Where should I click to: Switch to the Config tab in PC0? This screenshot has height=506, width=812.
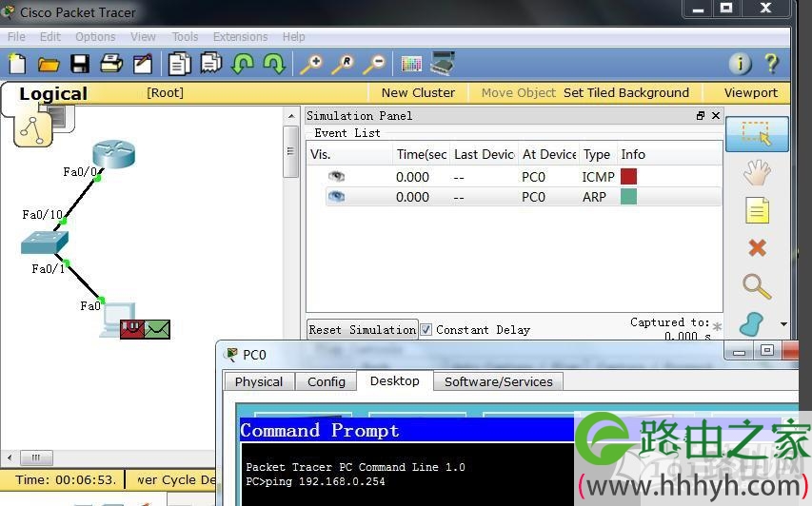[x=327, y=381]
